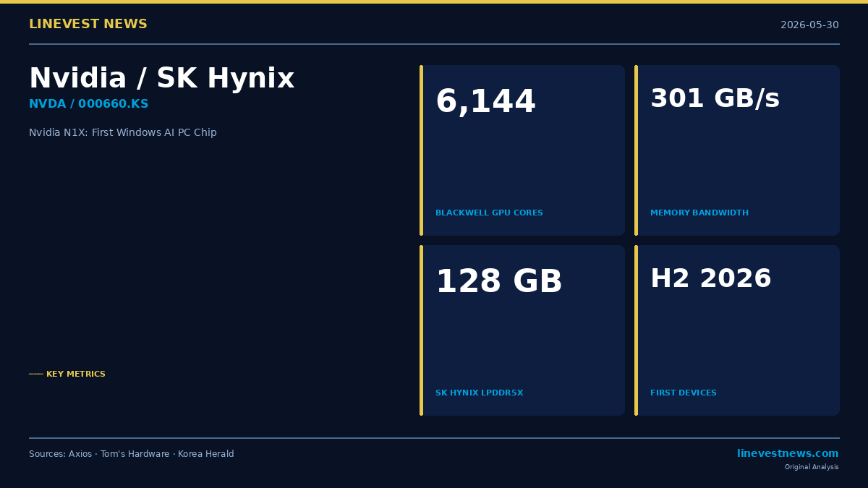Click the MEMORY BANDWIDTH label

699,213
